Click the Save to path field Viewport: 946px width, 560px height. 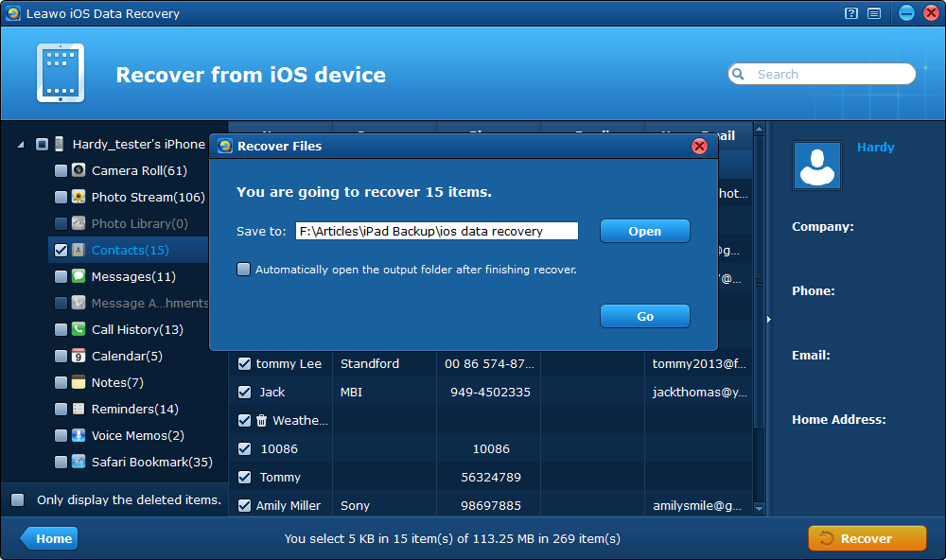click(437, 231)
